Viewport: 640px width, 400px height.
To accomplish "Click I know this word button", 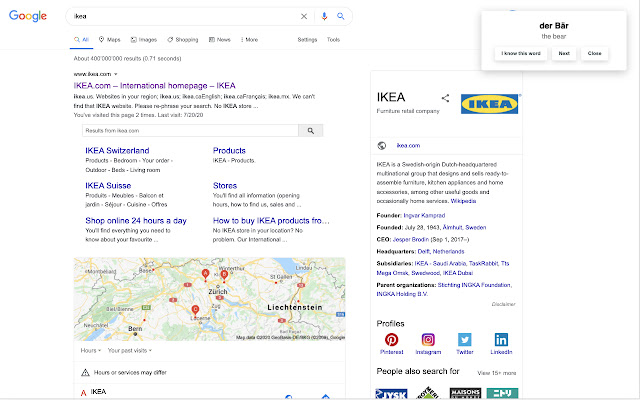I will point(521,53).
